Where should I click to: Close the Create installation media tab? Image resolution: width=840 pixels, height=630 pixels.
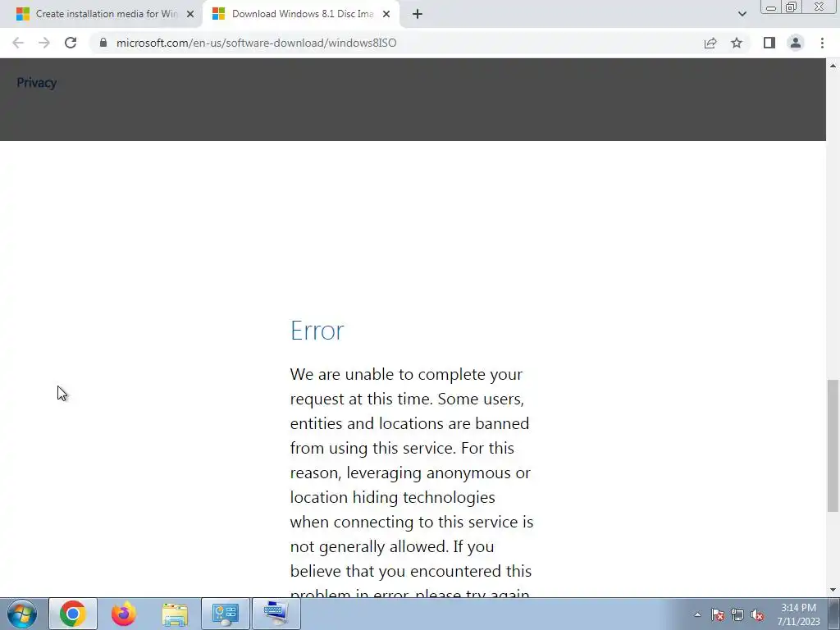click(190, 14)
